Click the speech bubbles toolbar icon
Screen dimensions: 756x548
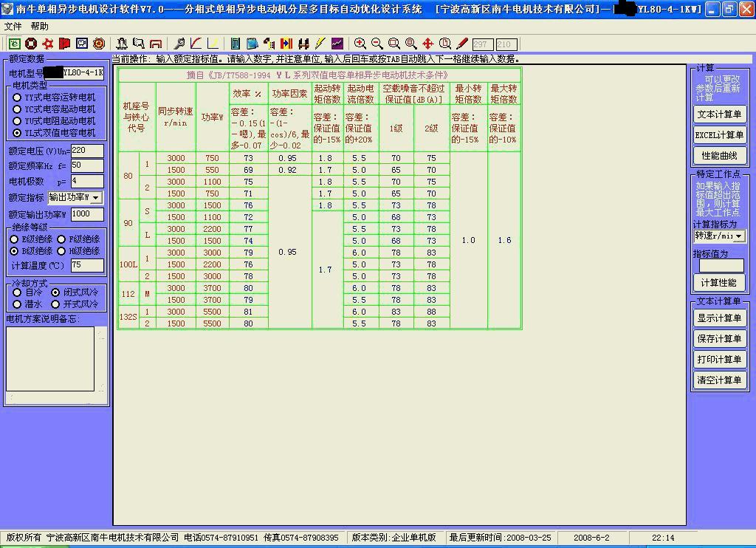click(x=139, y=44)
